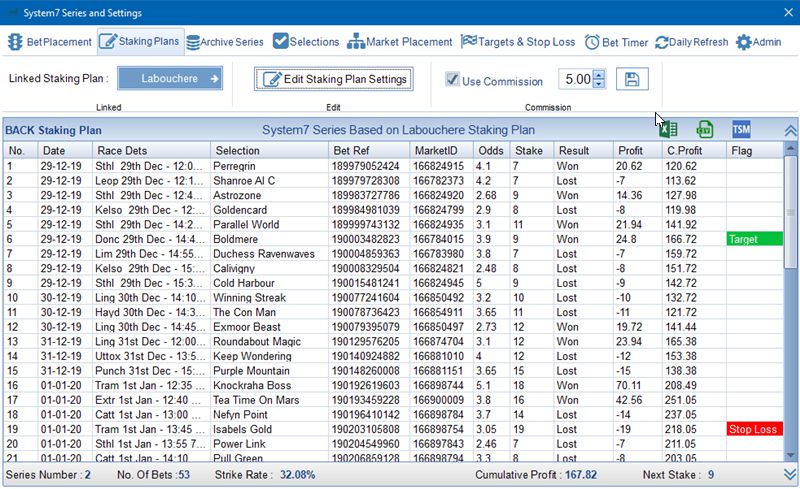Open the Market Placement tab
Viewport: 800px width, 489px height.
click(400, 42)
